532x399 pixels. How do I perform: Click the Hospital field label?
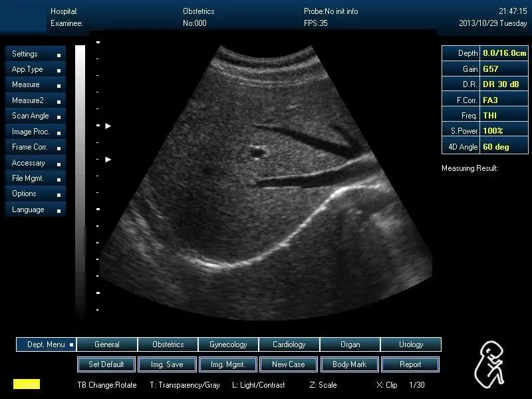pyautogui.click(x=64, y=11)
